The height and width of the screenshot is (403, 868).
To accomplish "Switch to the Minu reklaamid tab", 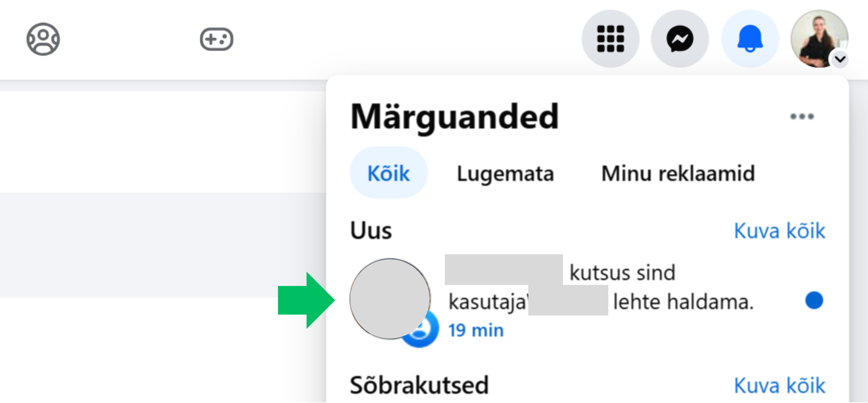I will (678, 173).
